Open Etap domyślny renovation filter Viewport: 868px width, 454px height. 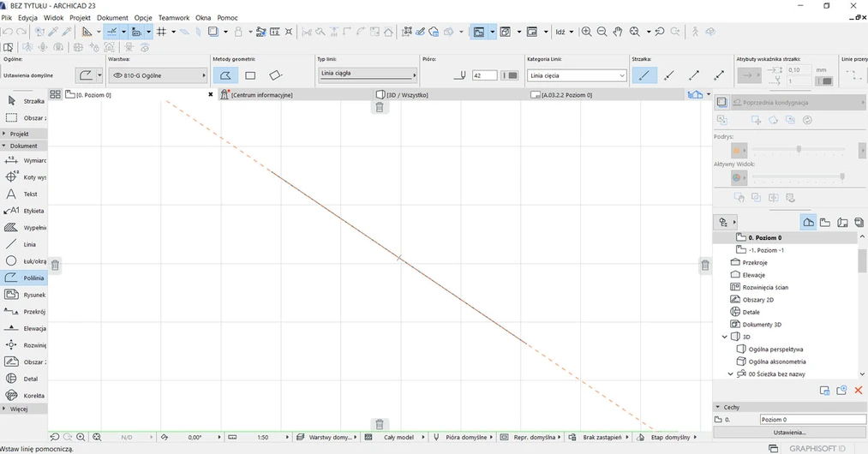[667, 437]
